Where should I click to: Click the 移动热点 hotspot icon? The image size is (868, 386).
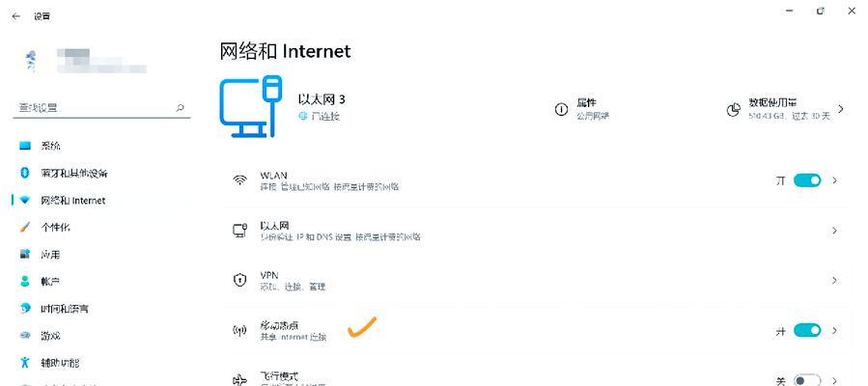point(239,331)
